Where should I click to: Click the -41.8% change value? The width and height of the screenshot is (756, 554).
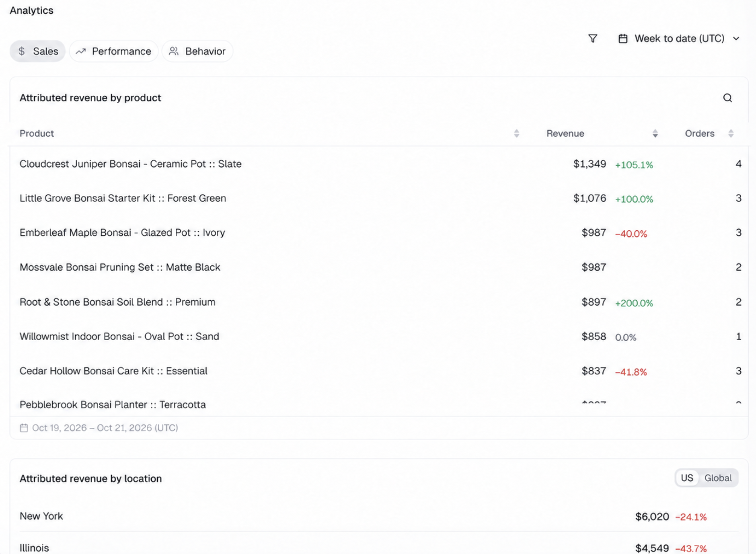click(x=631, y=372)
